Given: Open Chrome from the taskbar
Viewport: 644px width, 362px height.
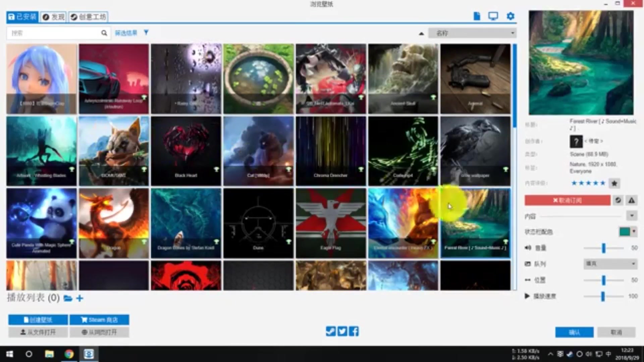Looking at the screenshot, I should tap(69, 354).
